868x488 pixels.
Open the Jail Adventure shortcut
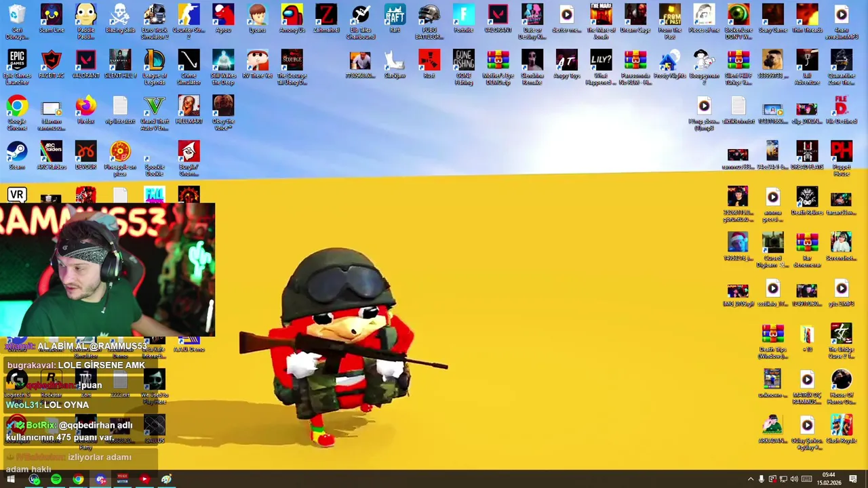tap(807, 66)
